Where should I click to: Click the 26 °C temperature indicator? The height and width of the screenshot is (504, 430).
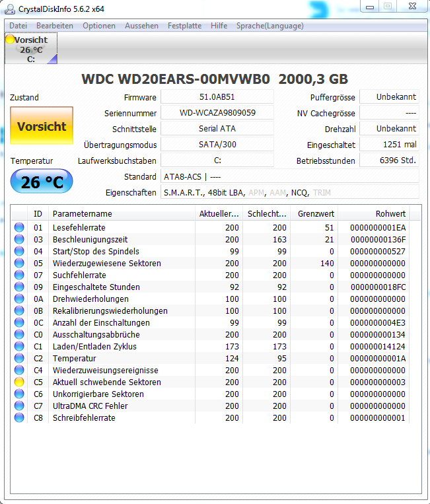coord(42,181)
